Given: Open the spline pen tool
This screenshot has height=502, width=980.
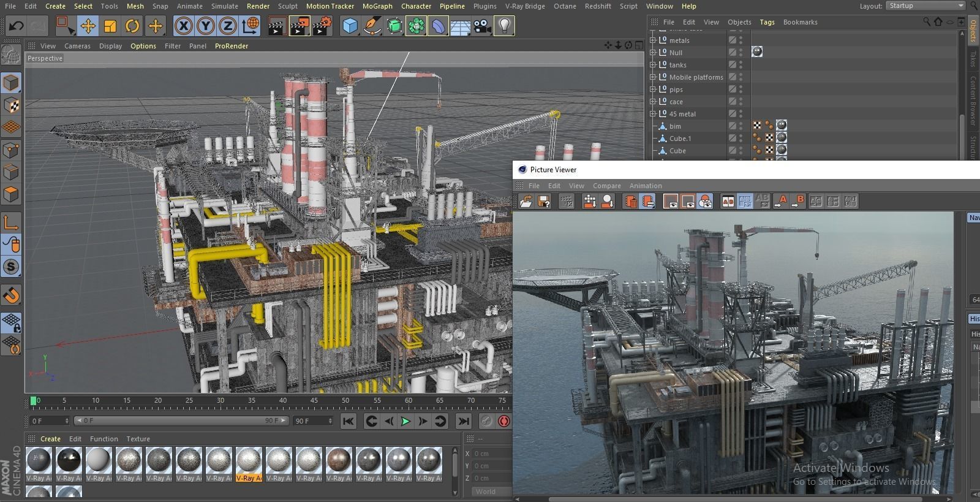Looking at the screenshot, I should 372,26.
